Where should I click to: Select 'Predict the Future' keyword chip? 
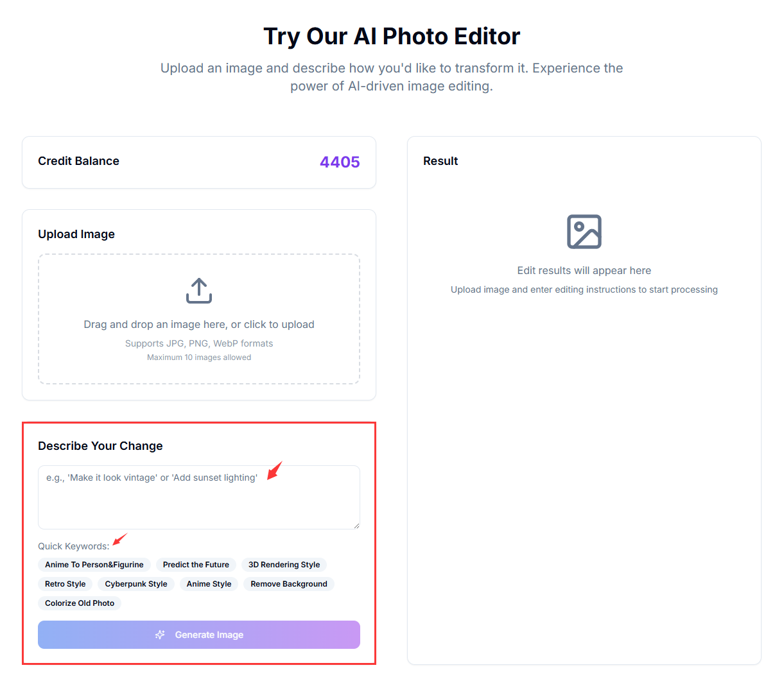tap(196, 565)
